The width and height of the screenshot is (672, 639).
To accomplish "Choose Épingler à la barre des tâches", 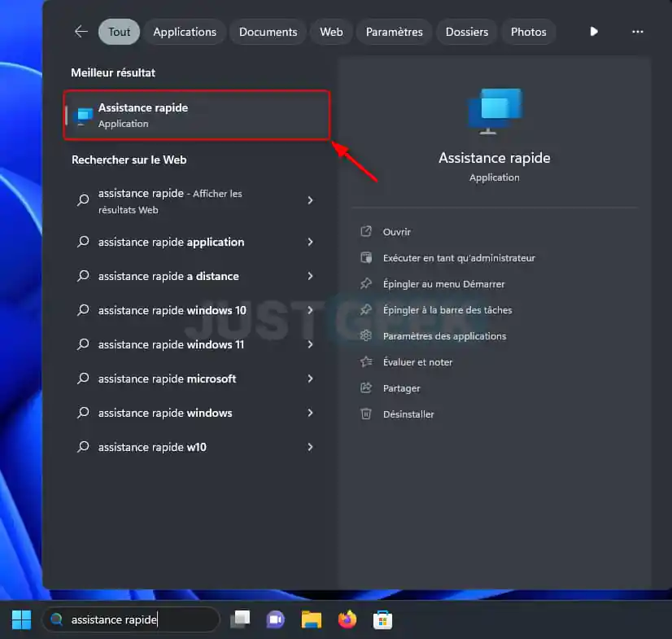I will coord(447,310).
